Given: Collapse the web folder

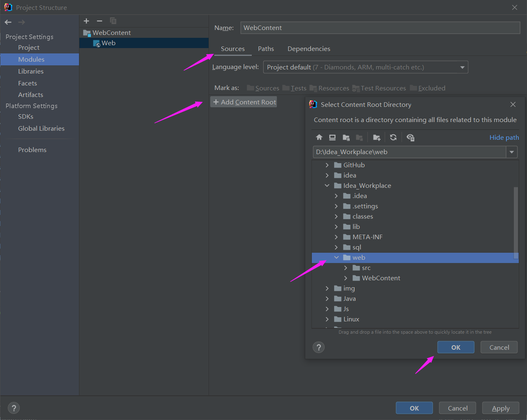Looking at the screenshot, I should pos(336,258).
